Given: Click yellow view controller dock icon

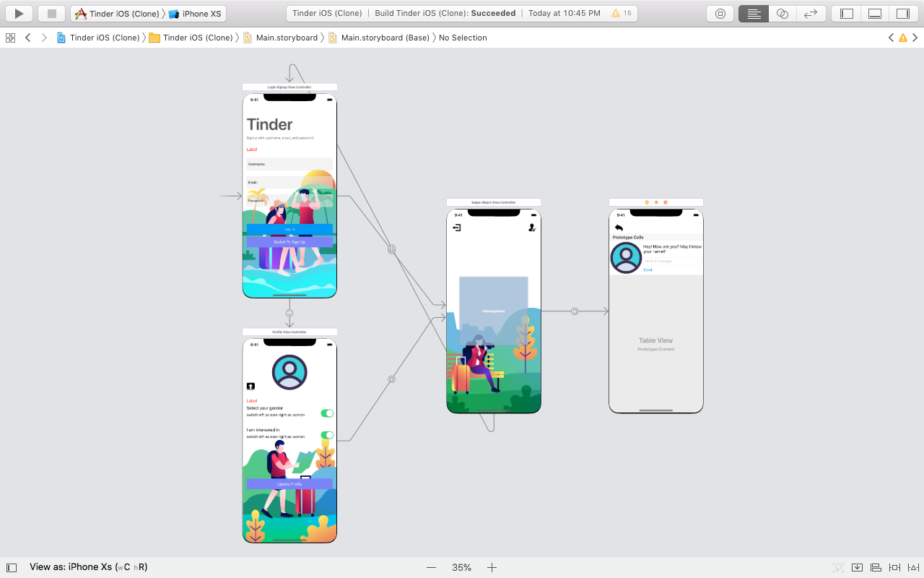Looking at the screenshot, I should click(647, 202).
